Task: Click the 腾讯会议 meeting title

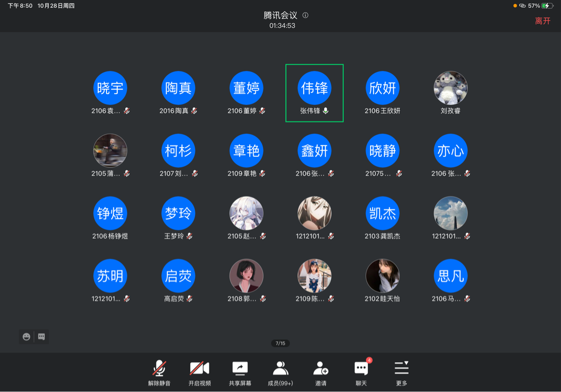Action: [x=280, y=15]
